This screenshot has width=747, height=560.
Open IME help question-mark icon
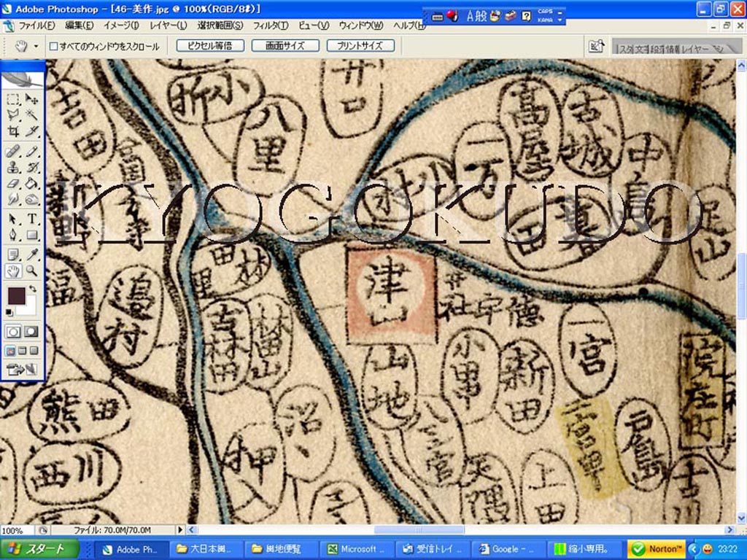[527, 16]
